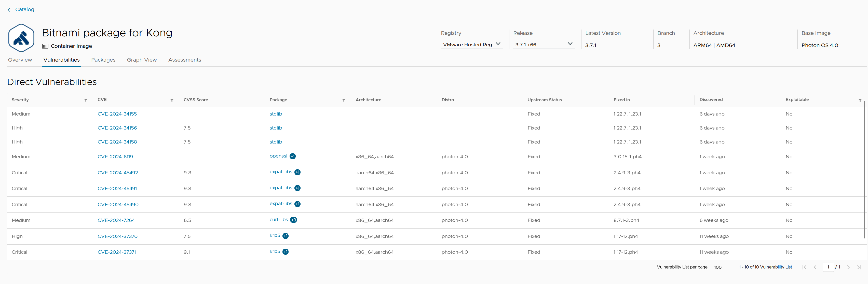The image size is (868, 284).
Task: Click the +3 badge next to curl-libs
Action: (293, 220)
